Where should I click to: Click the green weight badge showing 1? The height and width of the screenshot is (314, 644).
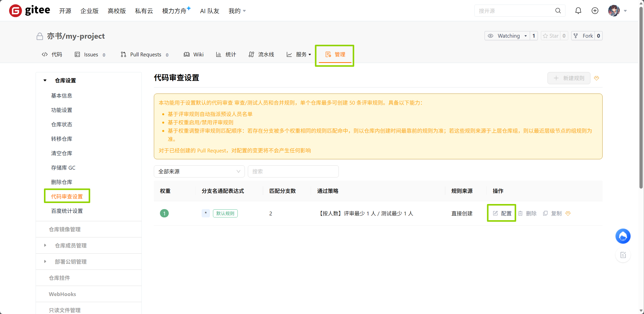tap(164, 213)
